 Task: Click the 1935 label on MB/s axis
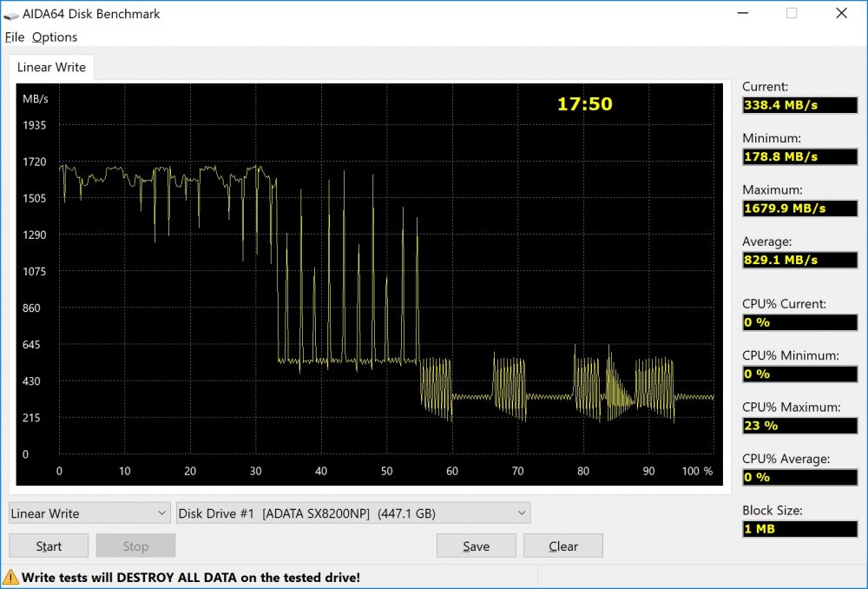(x=35, y=125)
